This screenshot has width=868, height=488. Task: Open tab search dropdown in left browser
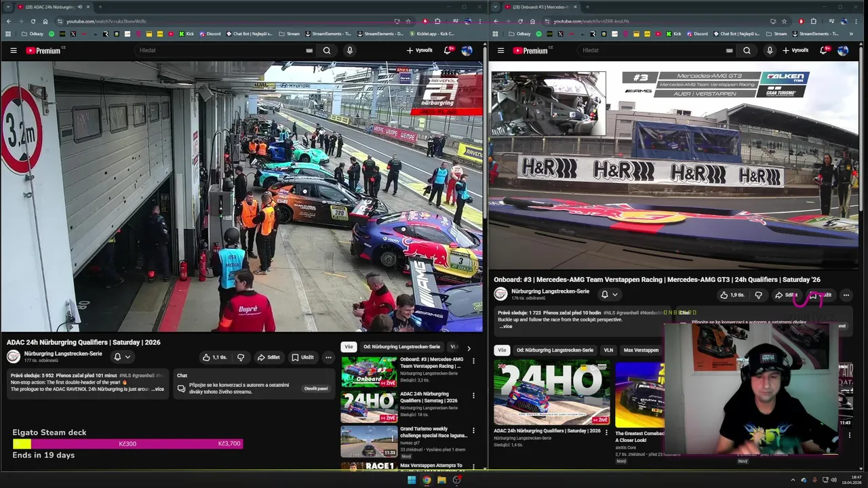pos(7,7)
